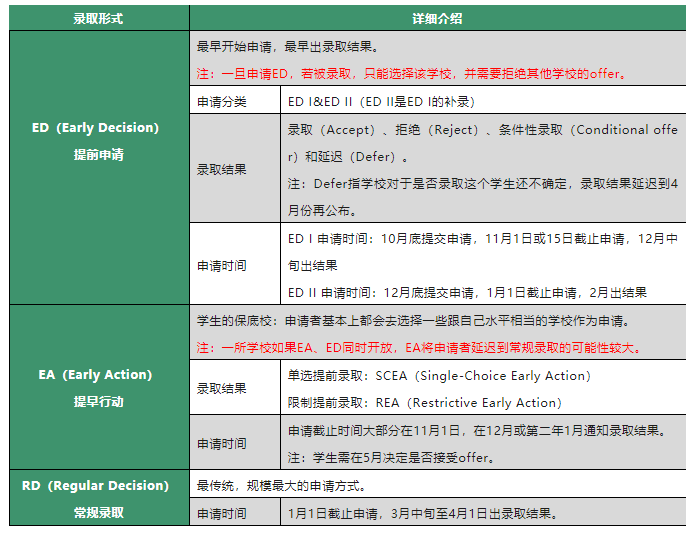Screen dimensions: 697x537
Task: Select the ED (Early Decision) 提前申请 cell
Action: click(x=98, y=141)
